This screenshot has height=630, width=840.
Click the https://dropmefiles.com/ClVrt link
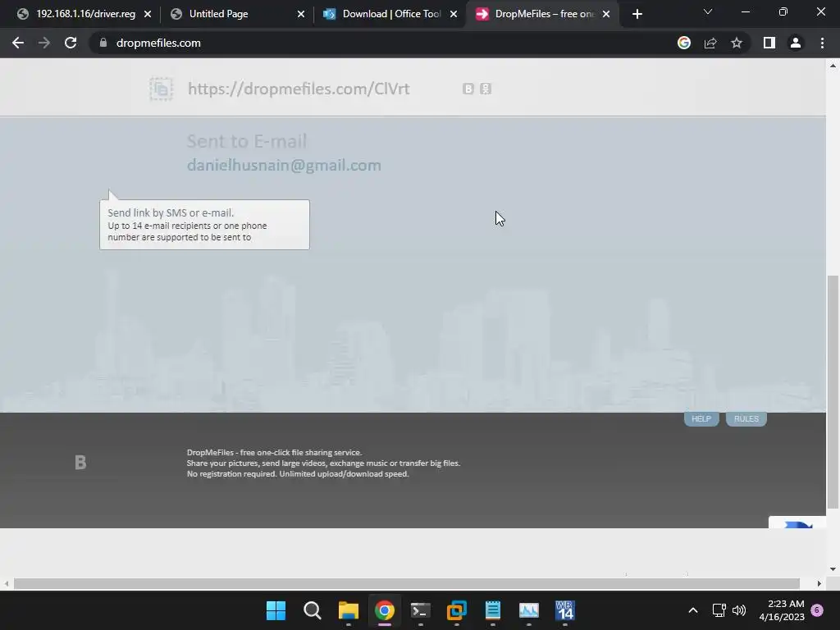click(299, 89)
